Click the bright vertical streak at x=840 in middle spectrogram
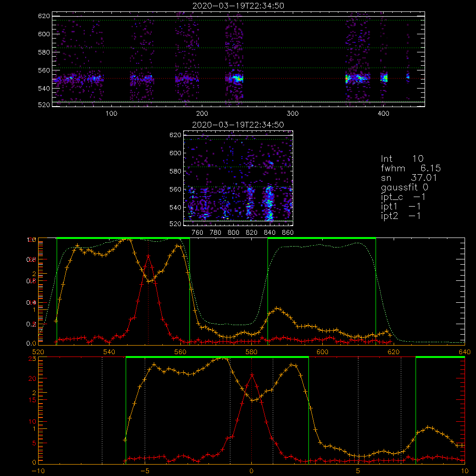The image size is (476, 476). click(269, 203)
